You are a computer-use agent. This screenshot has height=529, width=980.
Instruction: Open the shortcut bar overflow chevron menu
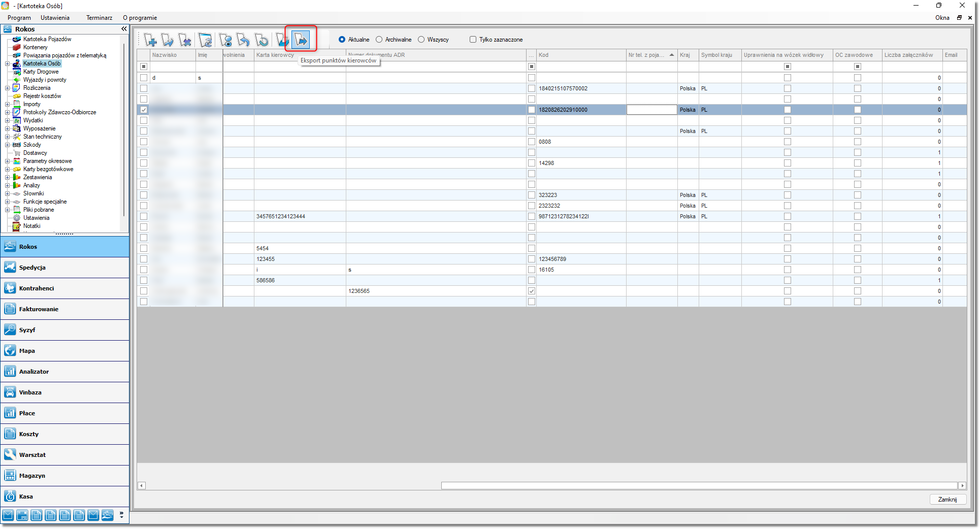tap(121, 515)
